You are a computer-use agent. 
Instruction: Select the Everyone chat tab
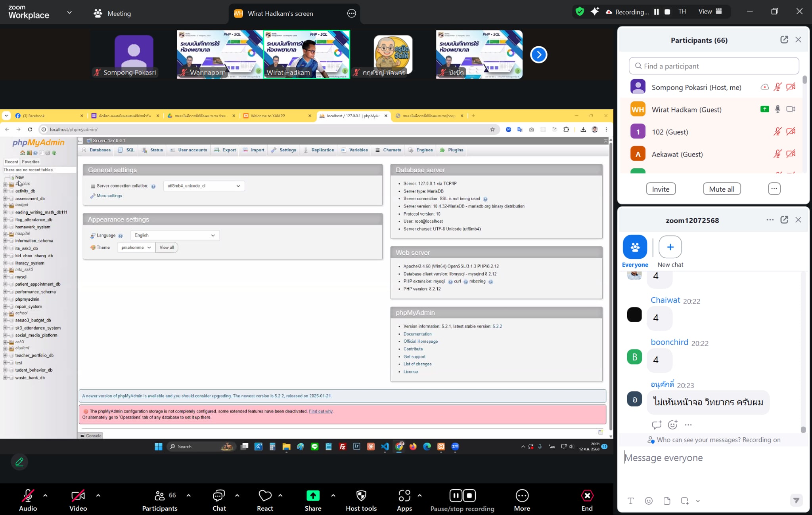click(635, 247)
